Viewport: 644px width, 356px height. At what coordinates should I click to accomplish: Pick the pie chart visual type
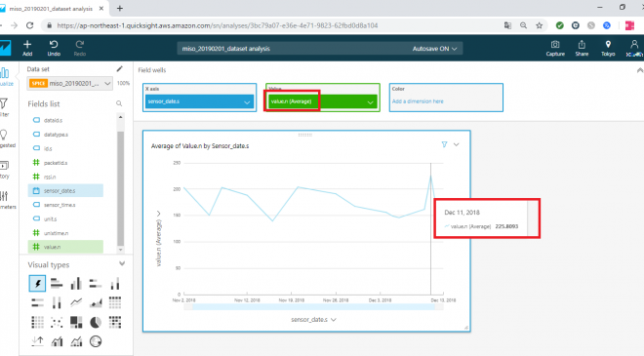(x=96, y=322)
